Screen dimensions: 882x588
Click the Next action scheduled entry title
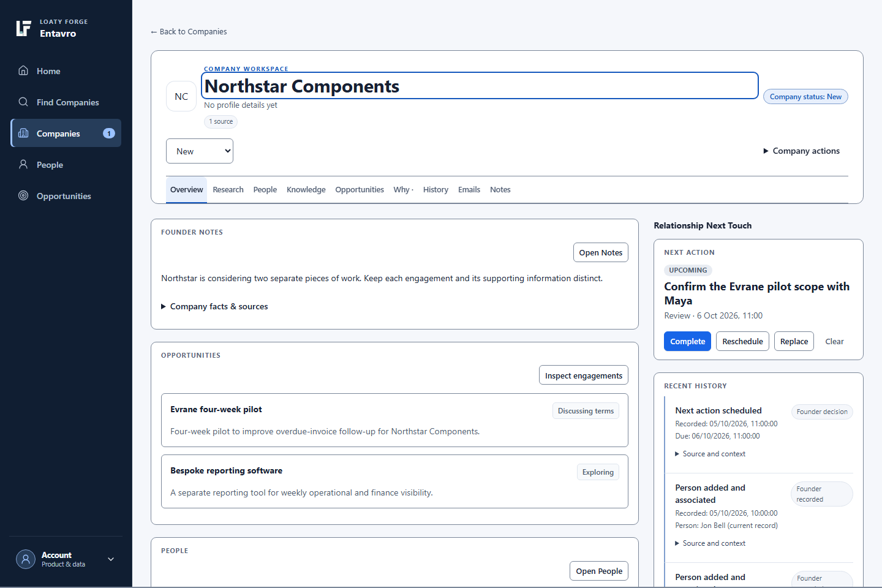718,410
